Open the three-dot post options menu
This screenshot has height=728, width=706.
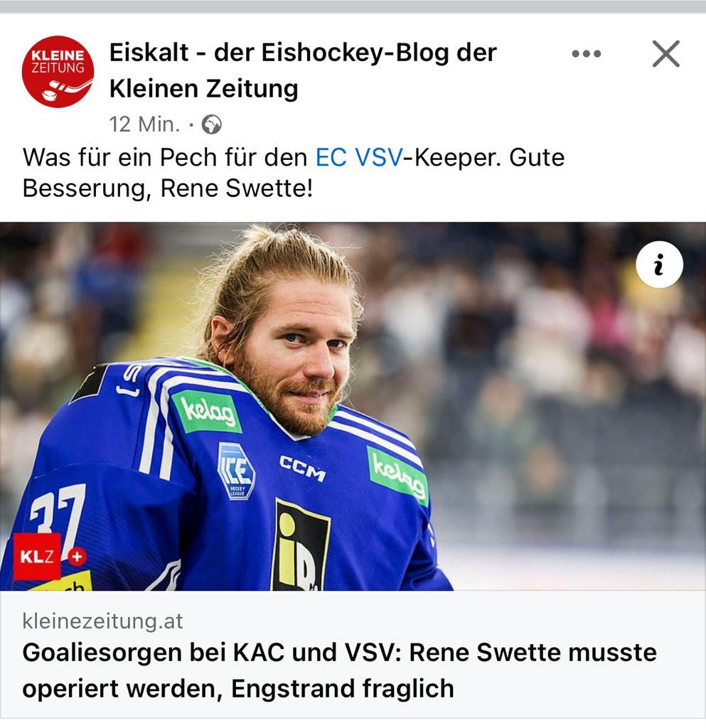coord(587,54)
